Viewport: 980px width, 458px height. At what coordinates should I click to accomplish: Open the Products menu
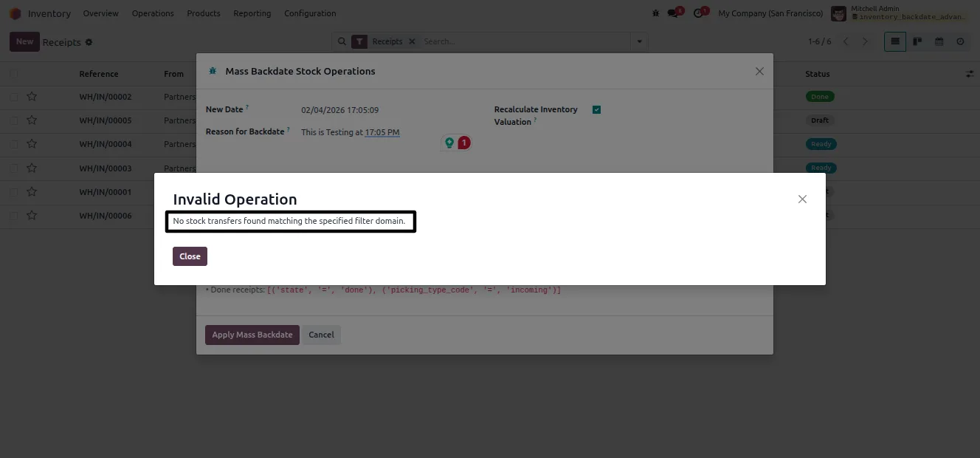[x=204, y=13]
